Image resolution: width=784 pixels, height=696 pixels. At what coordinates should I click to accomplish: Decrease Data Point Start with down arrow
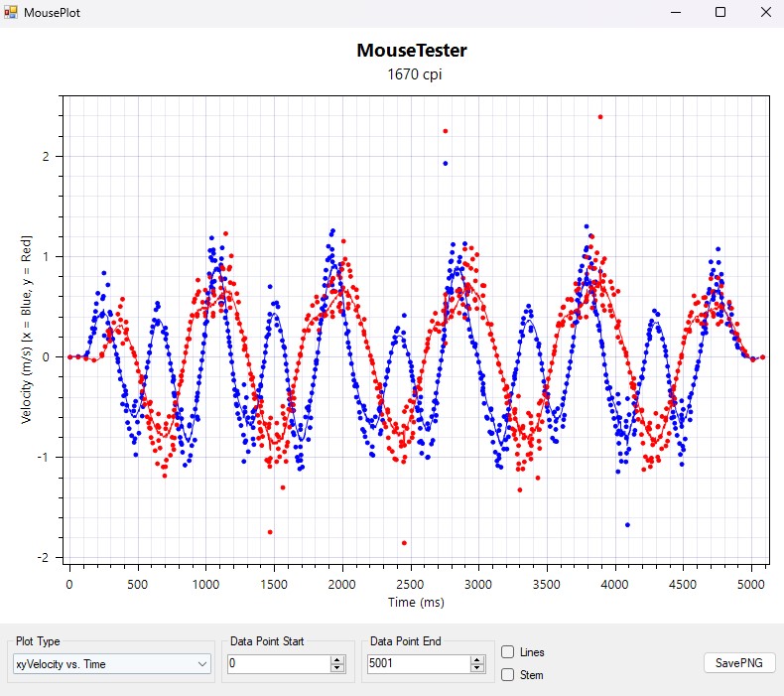point(337,668)
